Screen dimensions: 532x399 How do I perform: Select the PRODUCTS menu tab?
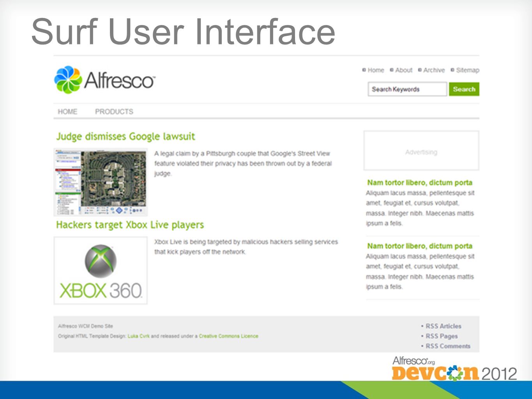114,111
